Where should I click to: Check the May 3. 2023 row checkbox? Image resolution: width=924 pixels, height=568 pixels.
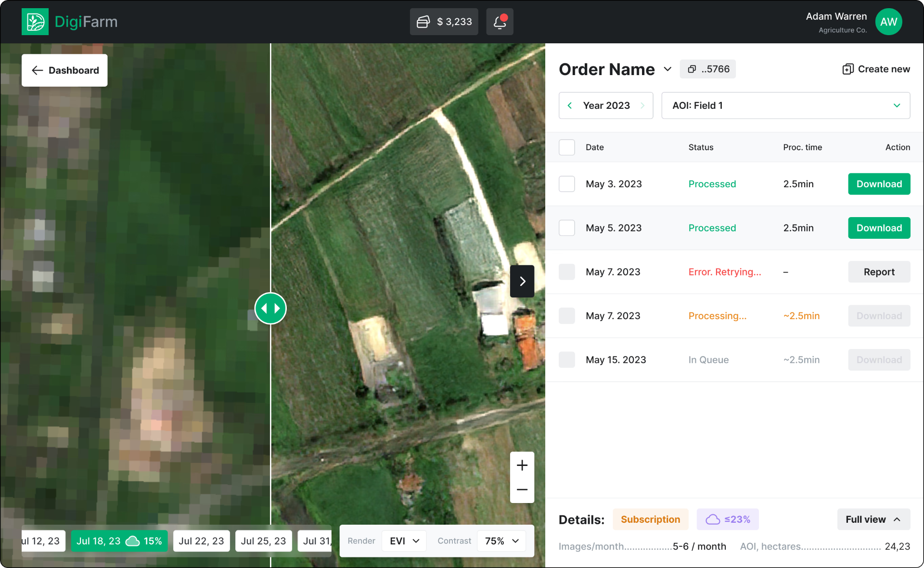[567, 184]
